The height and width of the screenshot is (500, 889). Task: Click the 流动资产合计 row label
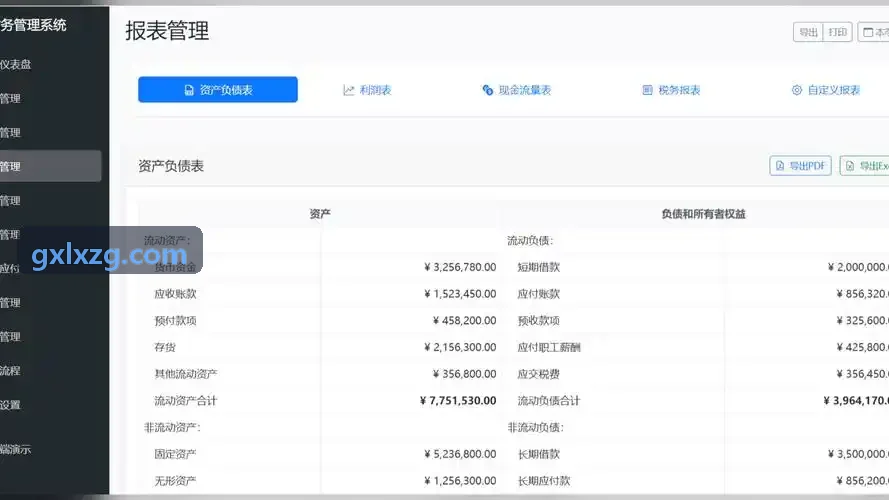(x=186, y=400)
